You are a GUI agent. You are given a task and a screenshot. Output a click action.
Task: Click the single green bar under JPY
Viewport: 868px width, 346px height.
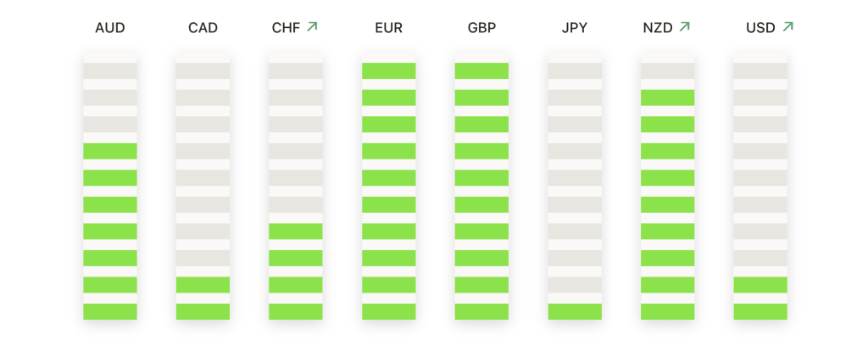575,312
